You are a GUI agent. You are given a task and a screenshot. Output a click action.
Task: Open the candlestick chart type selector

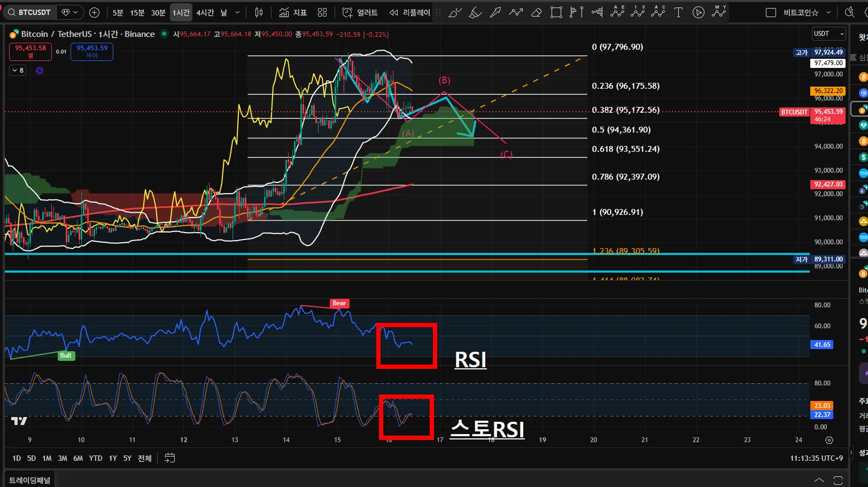click(259, 12)
